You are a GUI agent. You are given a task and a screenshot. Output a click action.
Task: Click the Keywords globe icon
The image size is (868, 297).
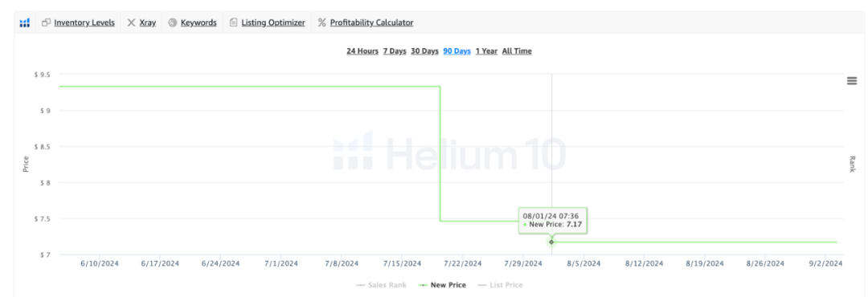[173, 22]
